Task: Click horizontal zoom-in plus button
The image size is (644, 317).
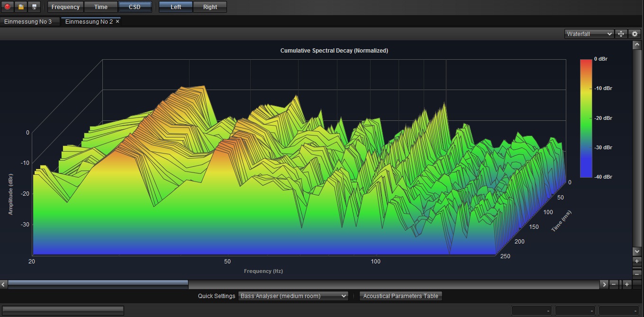Action: click(x=627, y=284)
